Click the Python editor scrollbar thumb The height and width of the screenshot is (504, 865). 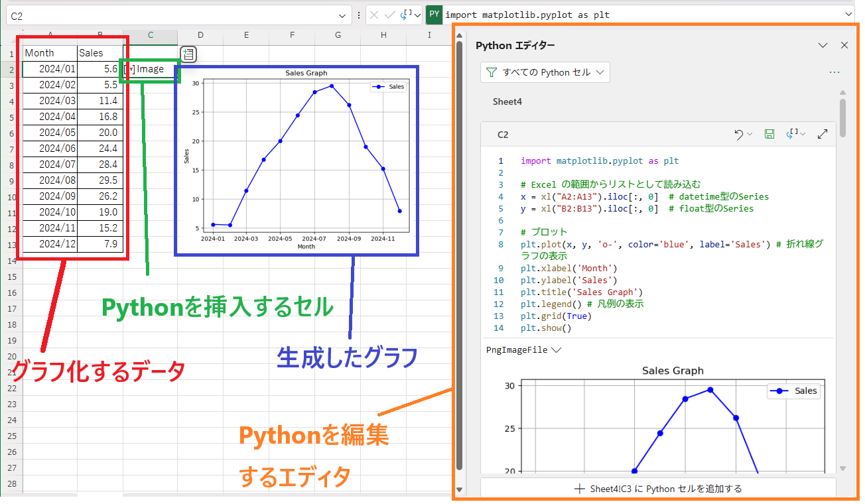click(x=842, y=118)
